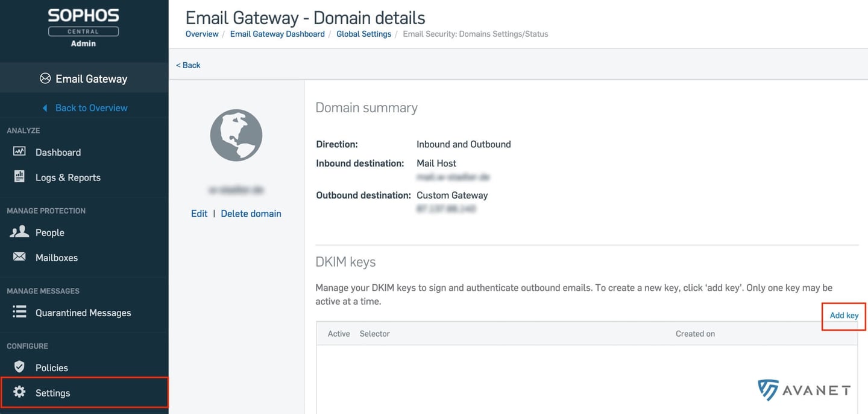Viewport: 868px width, 414px height.
Task: Click Edit link under domain
Action: click(199, 214)
